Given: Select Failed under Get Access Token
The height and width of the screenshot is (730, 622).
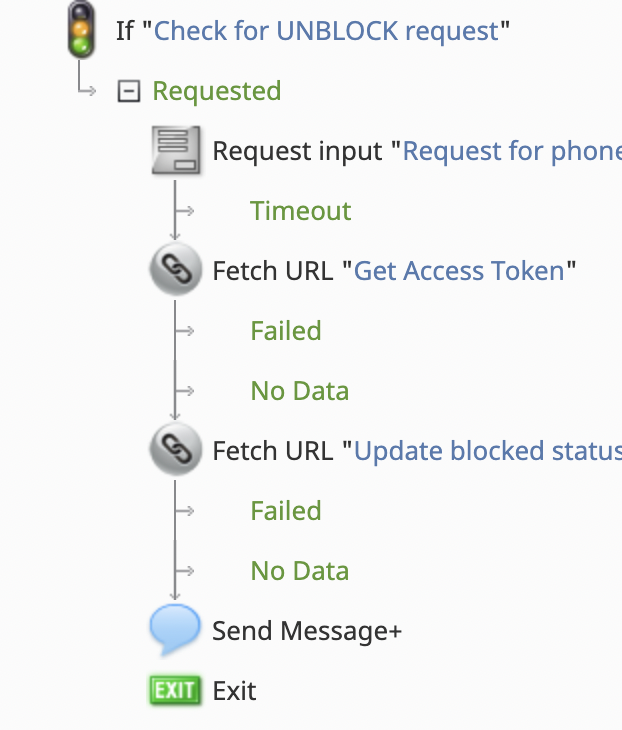Looking at the screenshot, I should (286, 331).
